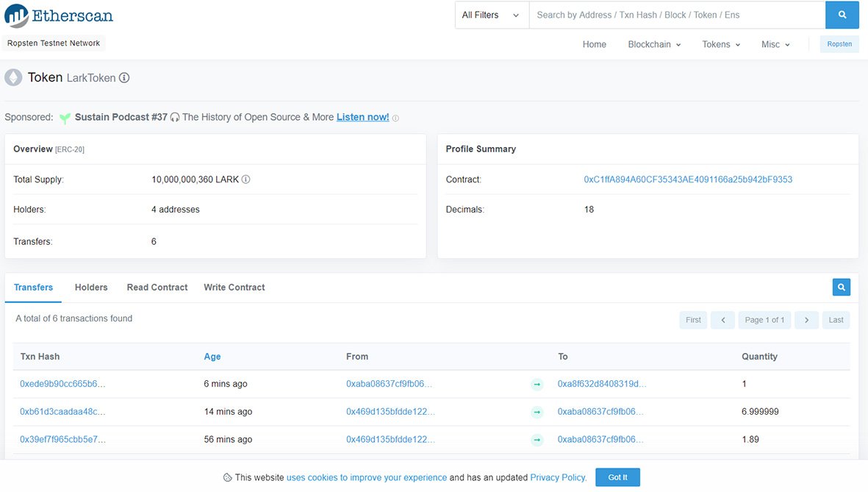Viewport: 868px width, 492px height.
Task: Open transaction hash 0xb61d3caadaa48c...
Action: click(62, 412)
